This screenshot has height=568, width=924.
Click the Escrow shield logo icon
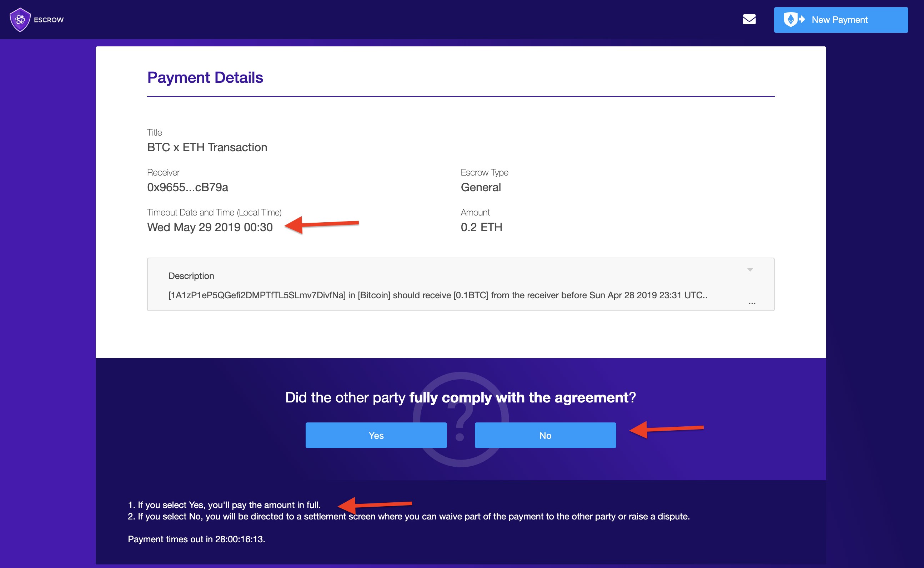point(20,20)
